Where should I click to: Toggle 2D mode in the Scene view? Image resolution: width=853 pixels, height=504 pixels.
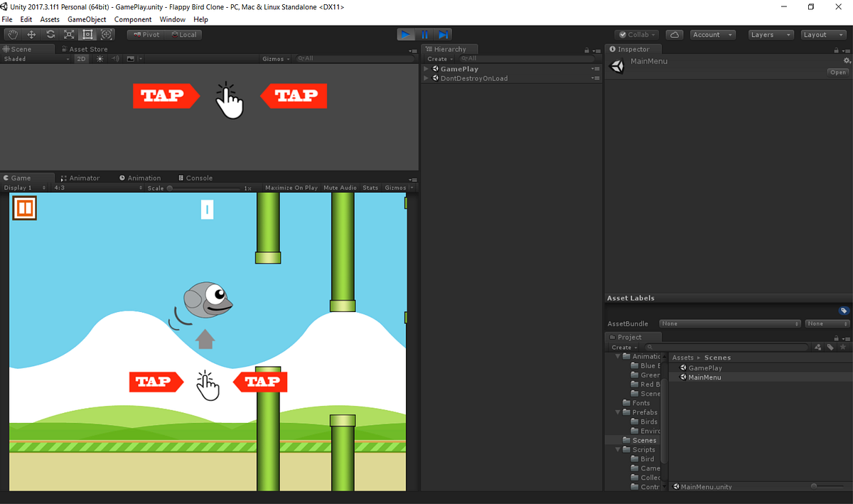click(81, 58)
